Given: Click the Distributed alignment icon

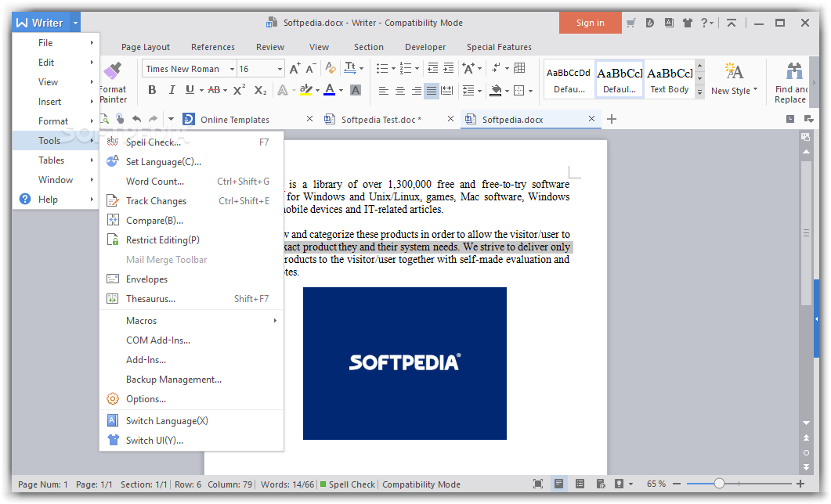Looking at the screenshot, I should [447, 91].
